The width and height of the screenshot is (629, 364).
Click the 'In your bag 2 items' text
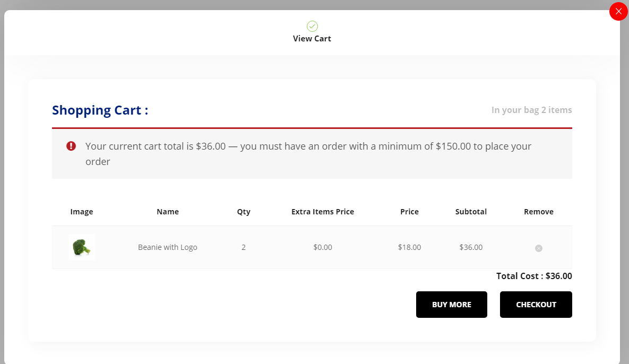[531, 110]
